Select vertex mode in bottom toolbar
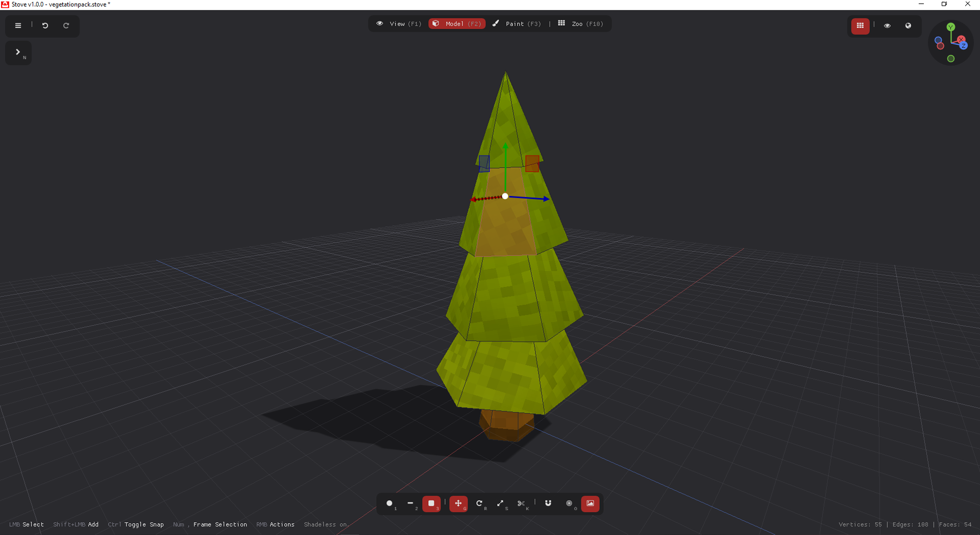The image size is (980, 535). pos(390,504)
